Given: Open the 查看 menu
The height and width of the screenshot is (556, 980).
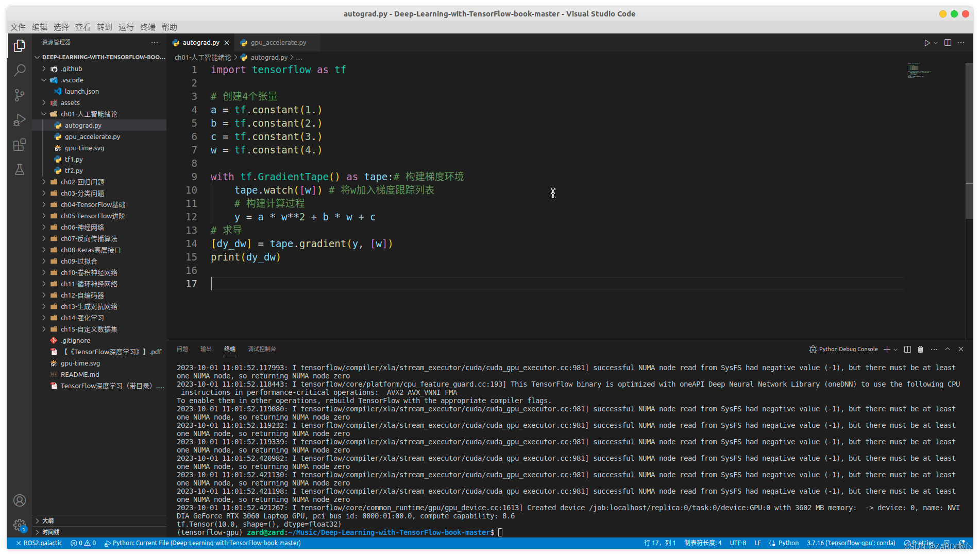Looking at the screenshot, I should point(83,27).
